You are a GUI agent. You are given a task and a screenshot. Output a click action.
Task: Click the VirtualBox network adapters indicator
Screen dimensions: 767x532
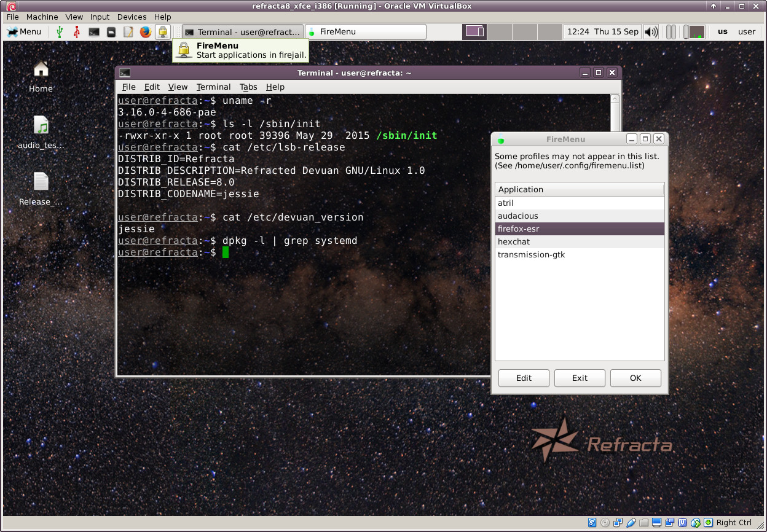point(618,523)
